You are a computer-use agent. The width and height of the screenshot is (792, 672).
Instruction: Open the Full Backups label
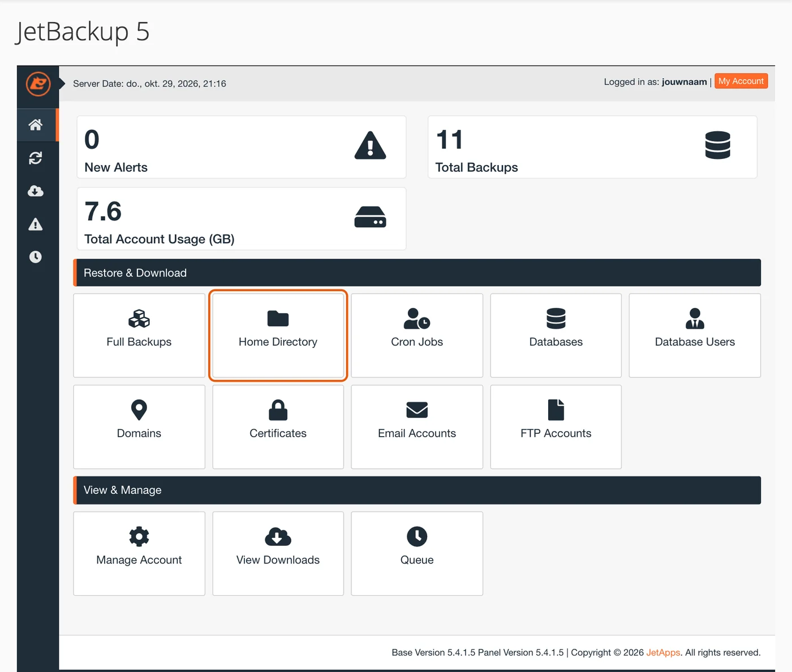point(139,342)
